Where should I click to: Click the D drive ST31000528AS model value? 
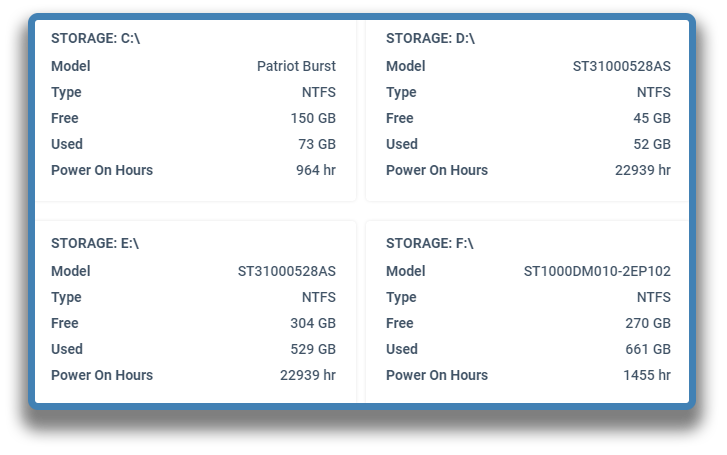pyautogui.click(x=622, y=66)
